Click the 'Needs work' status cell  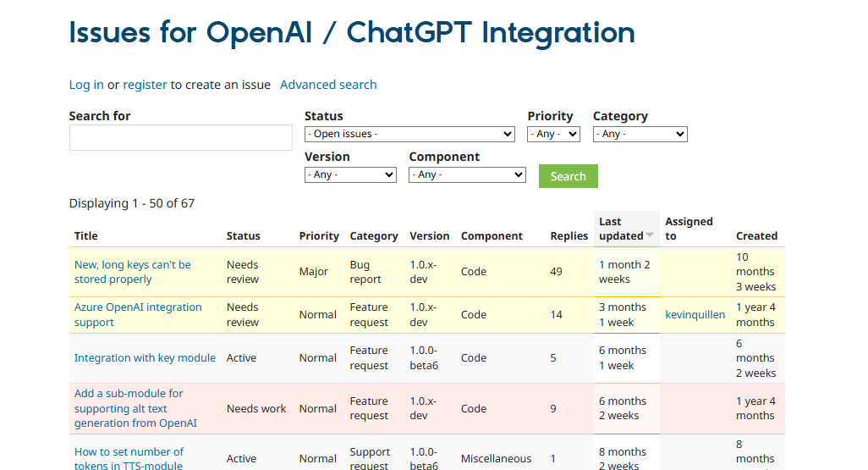click(x=256, y=408)
